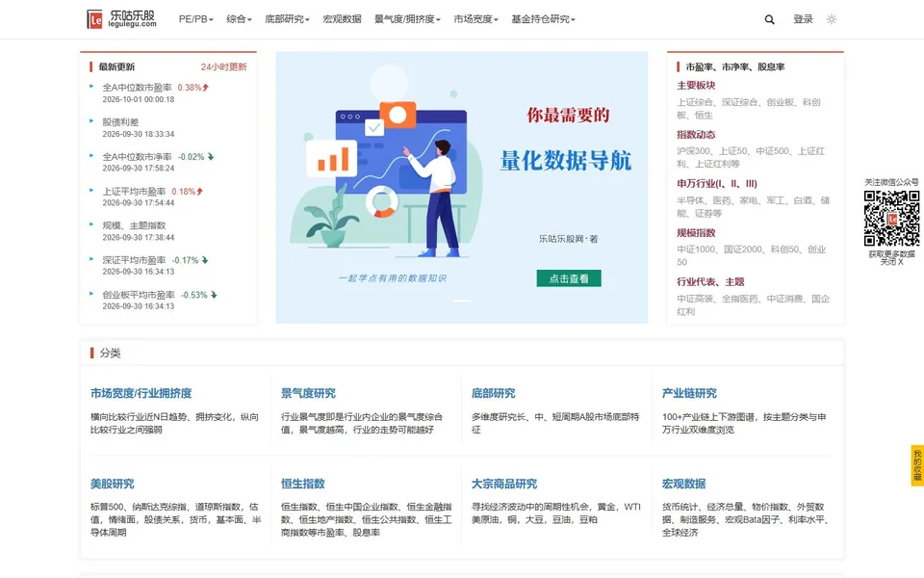Viewport: 924px width, 578px height.
Task: Expand the 基金持仓研究 dropdown
Action: 543,19
